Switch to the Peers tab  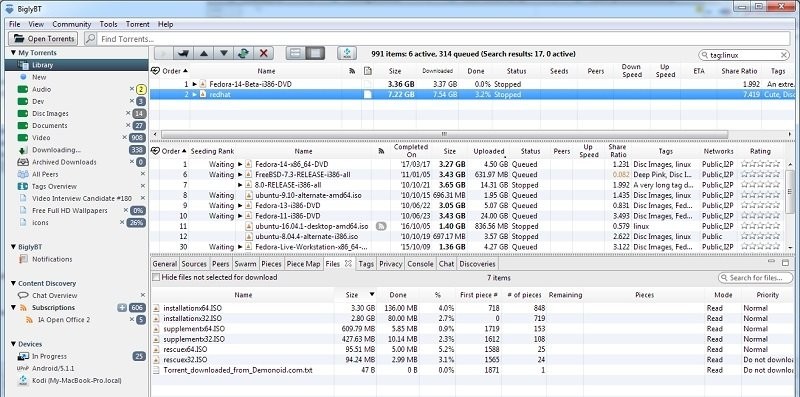click(220, 264)
